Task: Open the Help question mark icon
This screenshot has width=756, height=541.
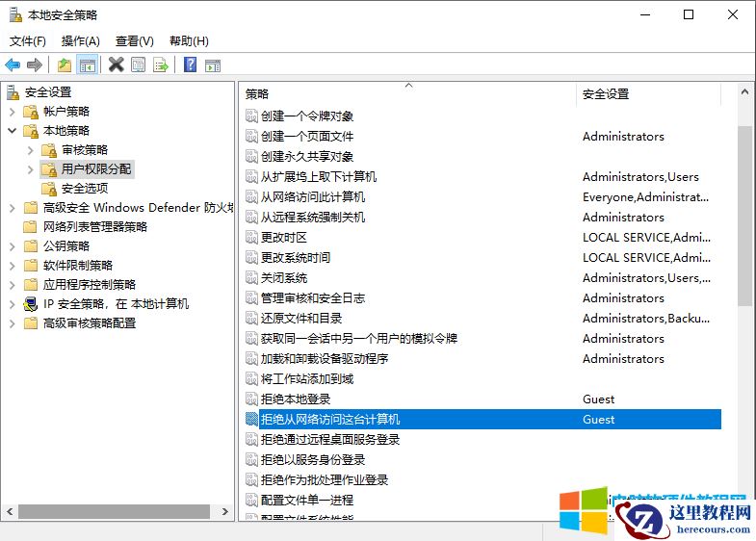Action: tap(191, 64)
